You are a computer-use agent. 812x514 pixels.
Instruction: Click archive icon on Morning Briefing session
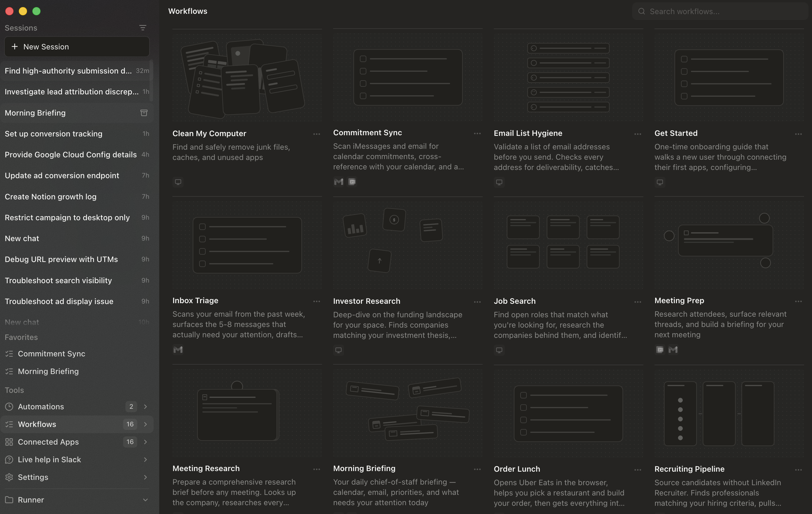point(144,113)
